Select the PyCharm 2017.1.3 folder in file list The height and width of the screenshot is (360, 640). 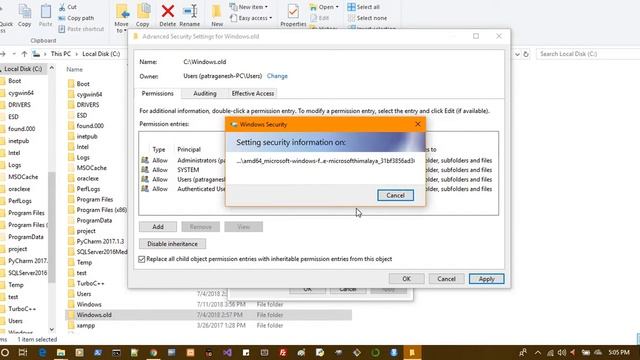pyautogui.click(x=100, y=241)
